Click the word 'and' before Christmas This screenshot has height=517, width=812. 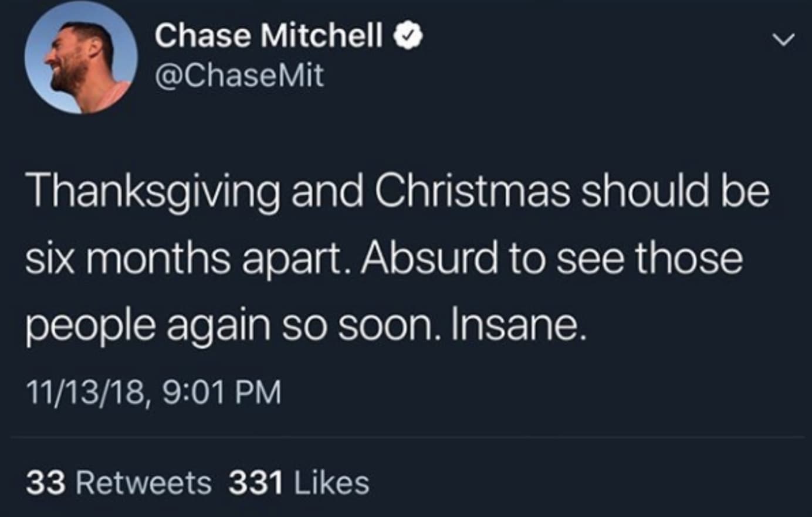pos(327,191)
